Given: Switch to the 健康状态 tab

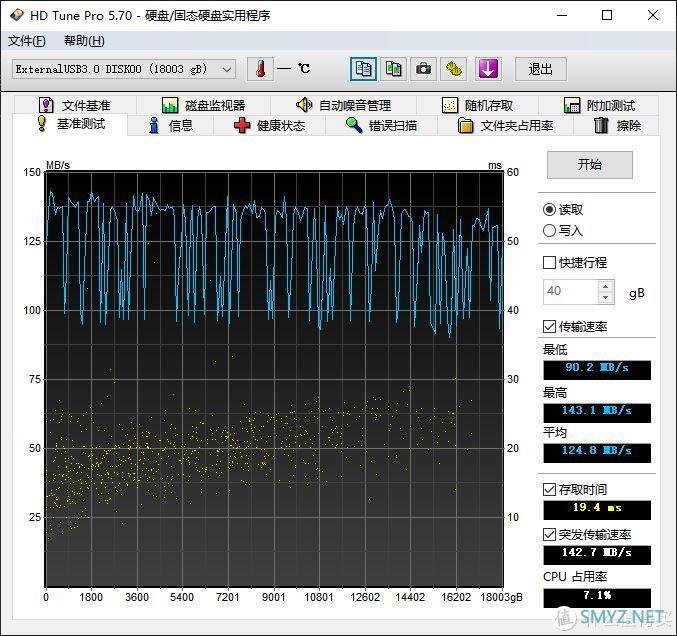Looking at the screenshot, I should click(269, 126).
